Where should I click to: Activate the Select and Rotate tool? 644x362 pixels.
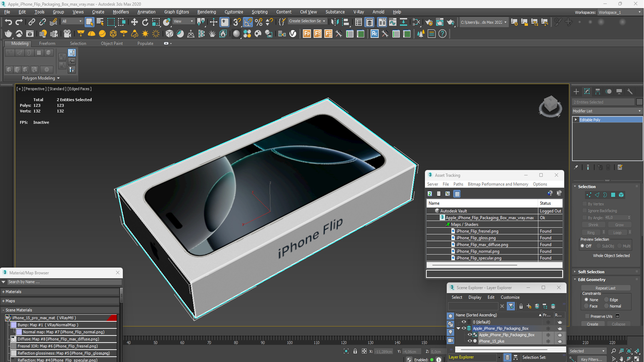click(145, 22)
